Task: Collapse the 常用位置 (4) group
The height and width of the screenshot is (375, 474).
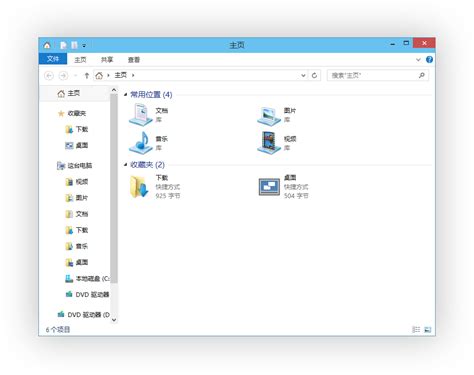Action: [126, 95]
